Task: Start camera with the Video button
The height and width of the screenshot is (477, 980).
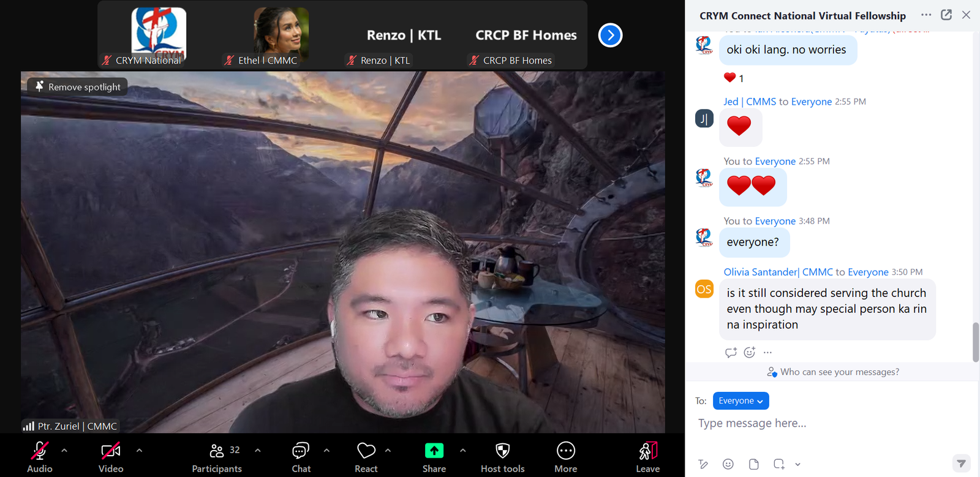Action: 110,451
